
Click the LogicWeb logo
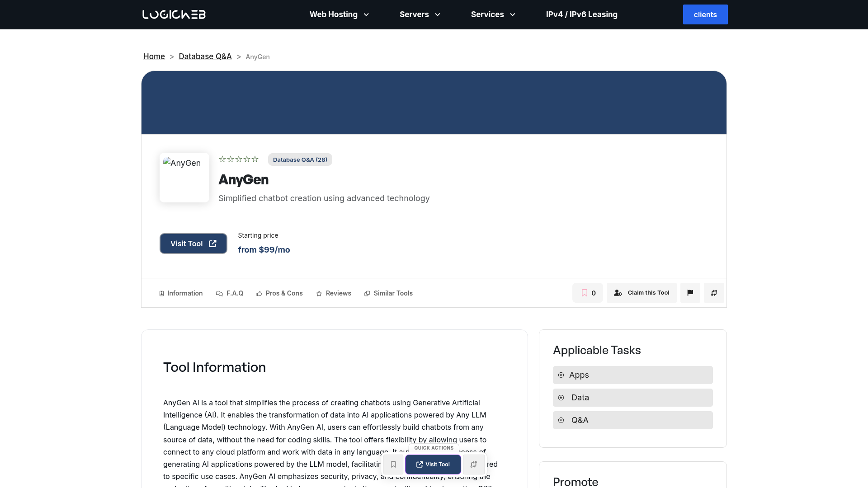click(x=174, y=14)
